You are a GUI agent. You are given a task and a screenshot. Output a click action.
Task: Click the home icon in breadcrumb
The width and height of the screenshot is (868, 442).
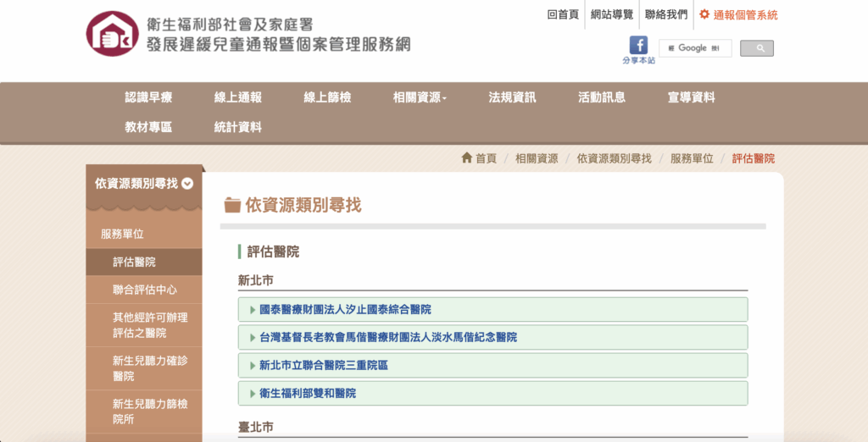pyautogui.click(x=467, y=158)
